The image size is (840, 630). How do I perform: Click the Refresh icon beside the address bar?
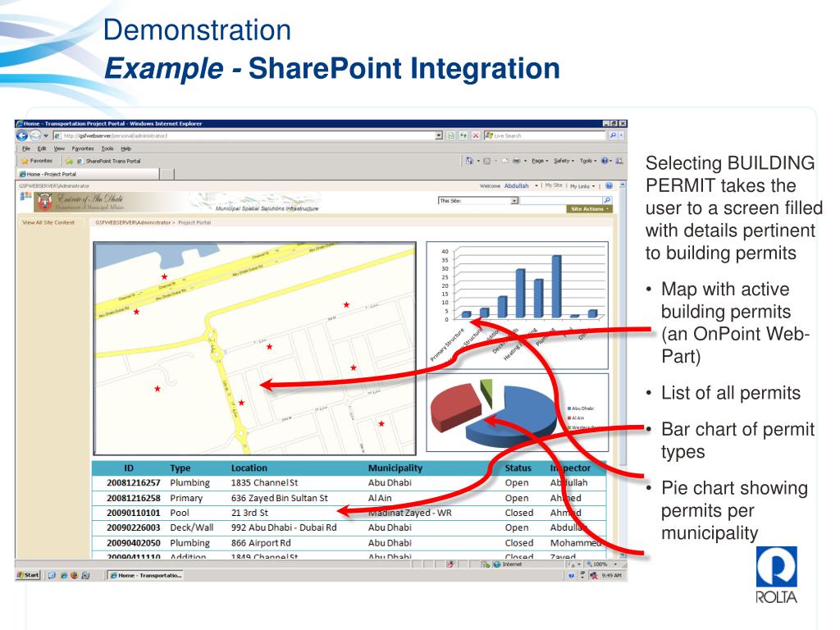pyautogui.click(x=463, y=135)
